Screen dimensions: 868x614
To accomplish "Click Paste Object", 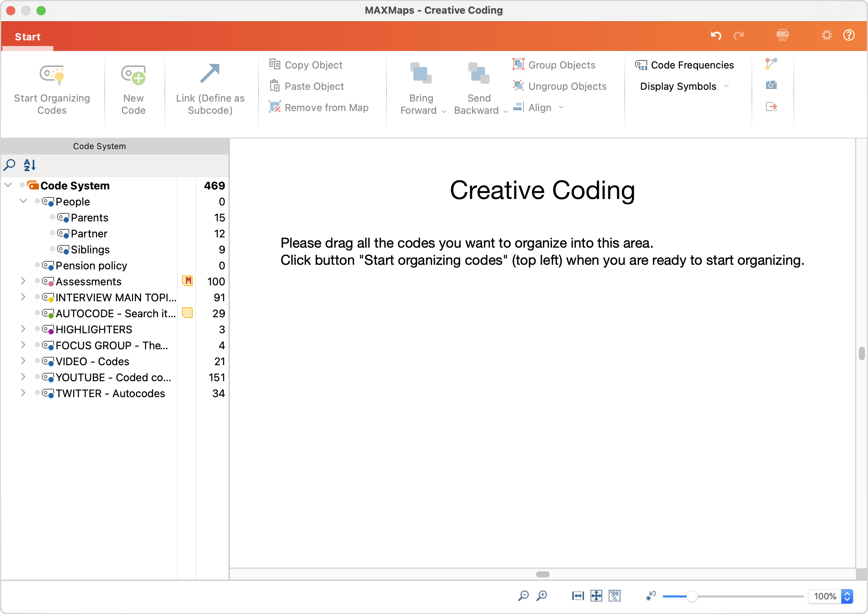I will click(307, 86).
